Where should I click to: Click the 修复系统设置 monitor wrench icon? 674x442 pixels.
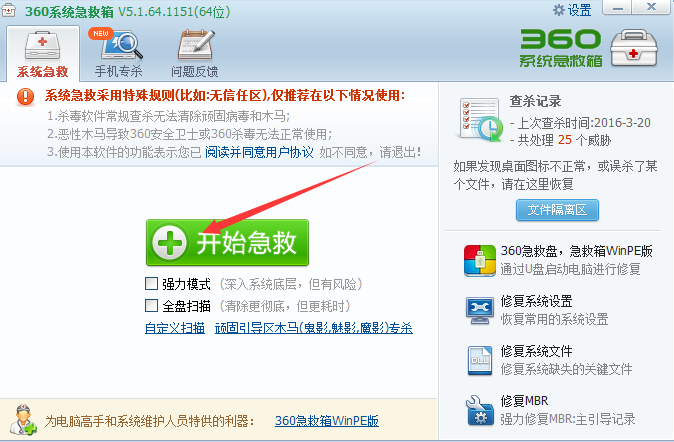point(480,310)
